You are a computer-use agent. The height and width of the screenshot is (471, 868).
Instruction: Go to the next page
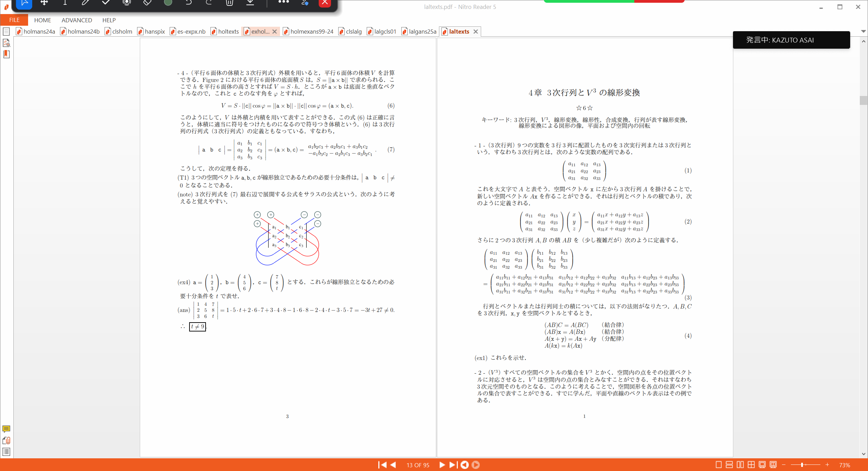[442, 465]
